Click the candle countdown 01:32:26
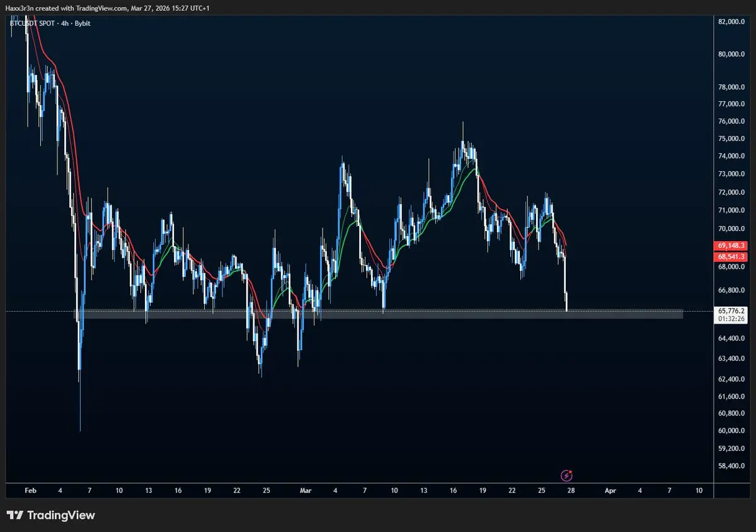 [x=731, y=319]
